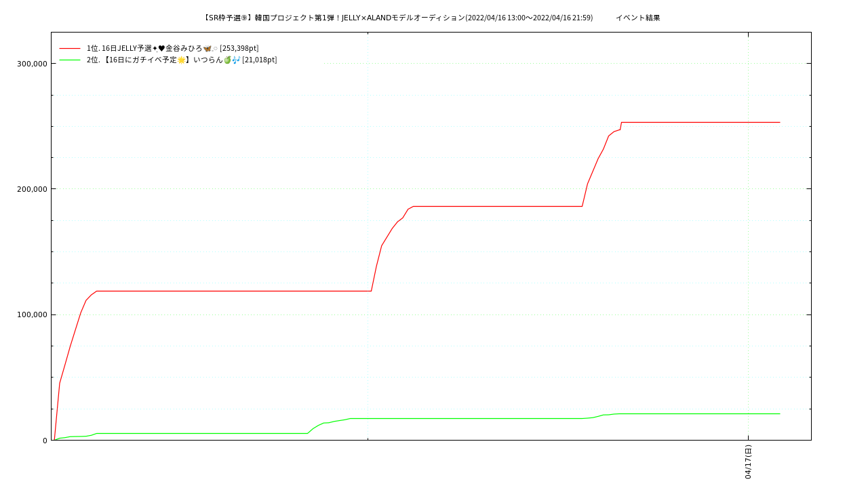
Task: Click the green legend line sample
Action: tap(70, 60)
